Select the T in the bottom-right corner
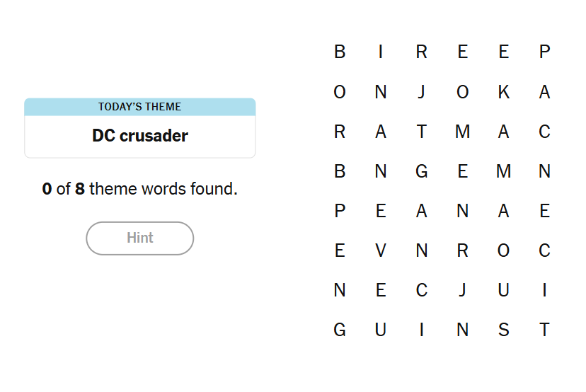This screenshot has width=586, height=392. click(x=544, y=330)
